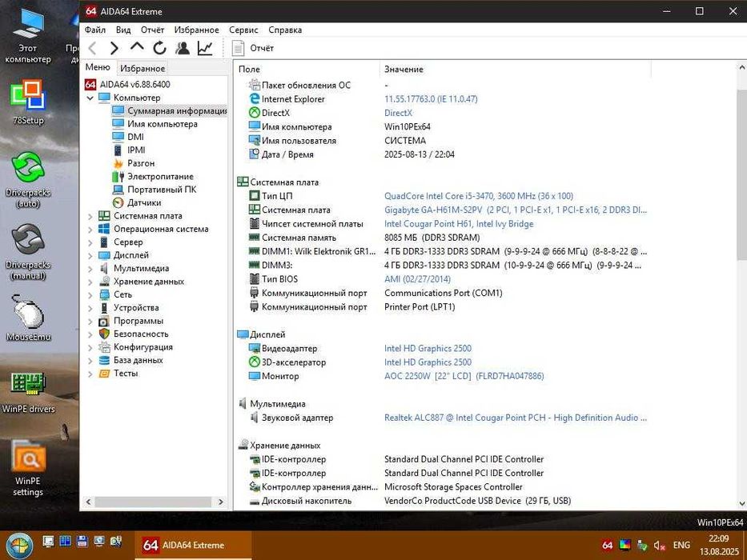Open the Избранное menu in the menu bar
Image resolution: width=747 pixels, height=560 pixels.
point(196,30)
